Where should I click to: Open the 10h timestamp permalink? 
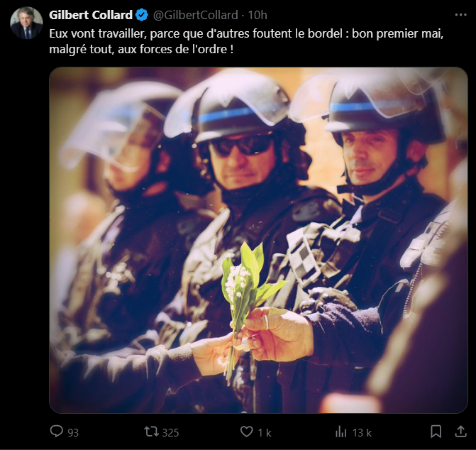click(x=258, y=15)
